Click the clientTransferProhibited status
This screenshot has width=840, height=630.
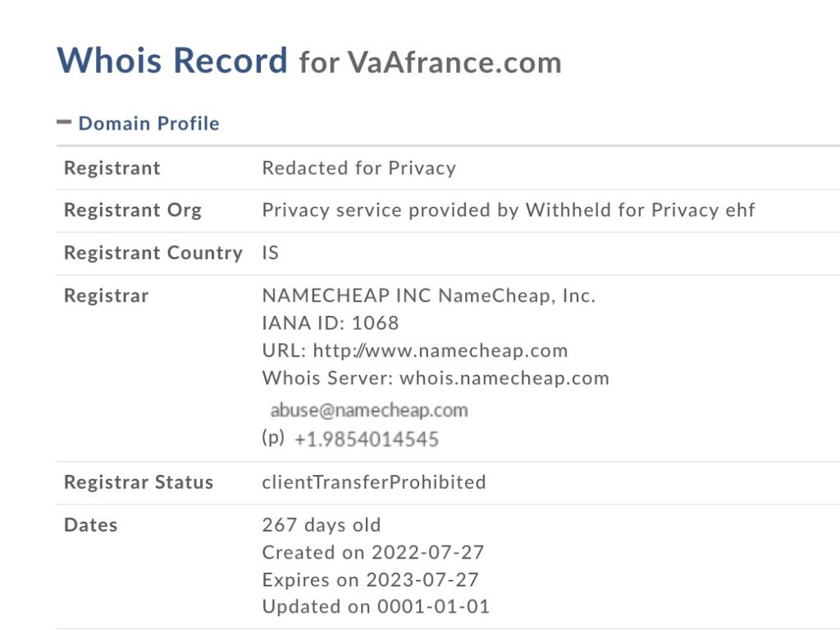click(374, 482)
